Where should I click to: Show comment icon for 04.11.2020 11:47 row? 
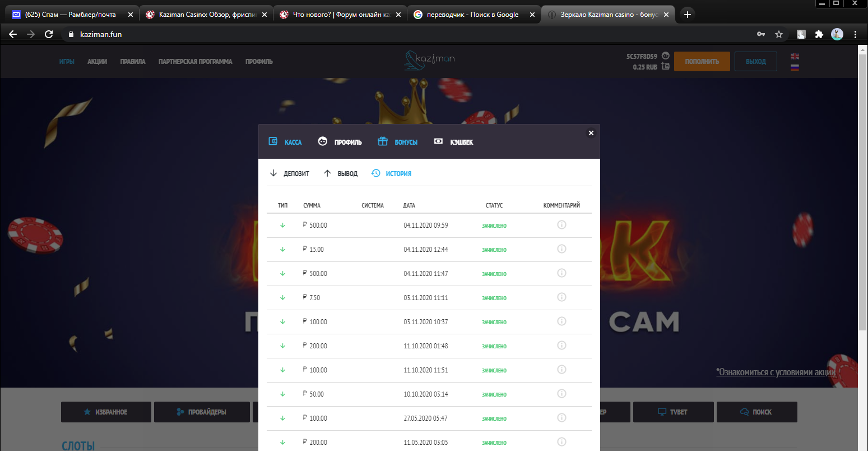click(x=561, y=273)
